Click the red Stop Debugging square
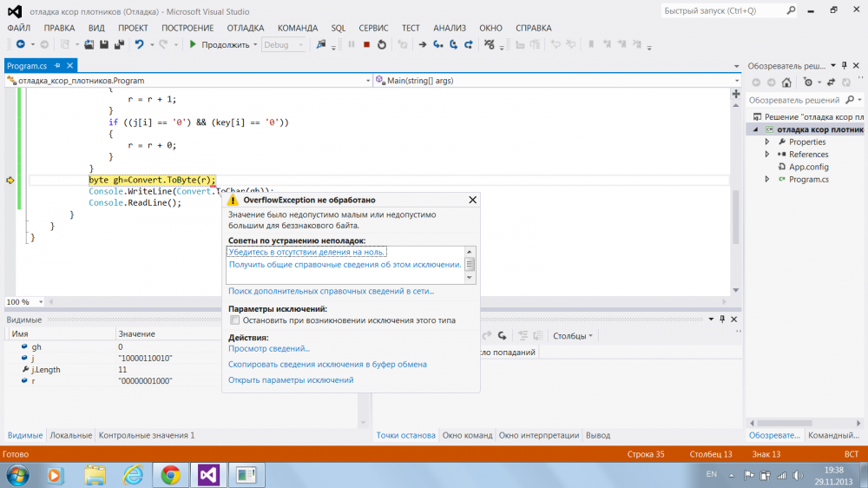 366,44
